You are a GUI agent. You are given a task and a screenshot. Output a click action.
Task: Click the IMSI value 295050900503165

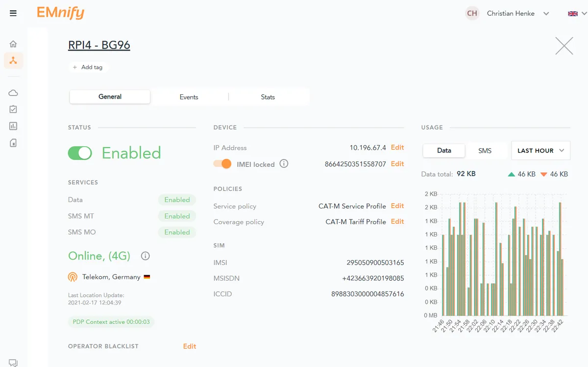point(375,262)
